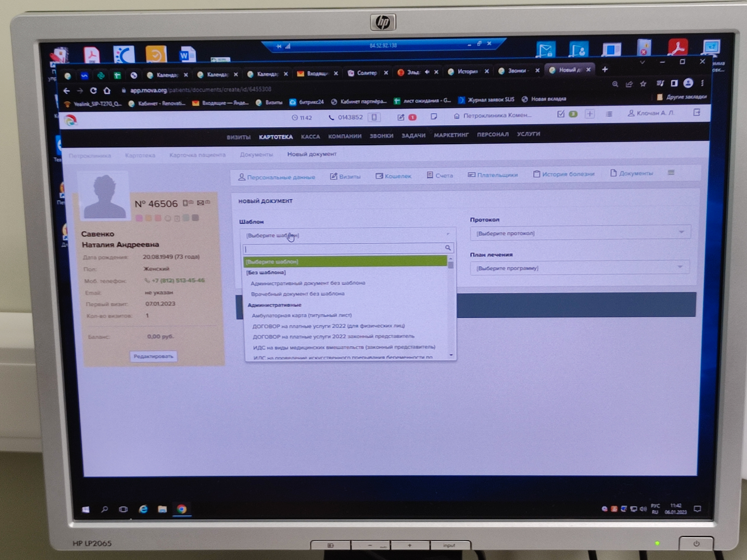Open the checklist tasks icon in header

(561, 114)
